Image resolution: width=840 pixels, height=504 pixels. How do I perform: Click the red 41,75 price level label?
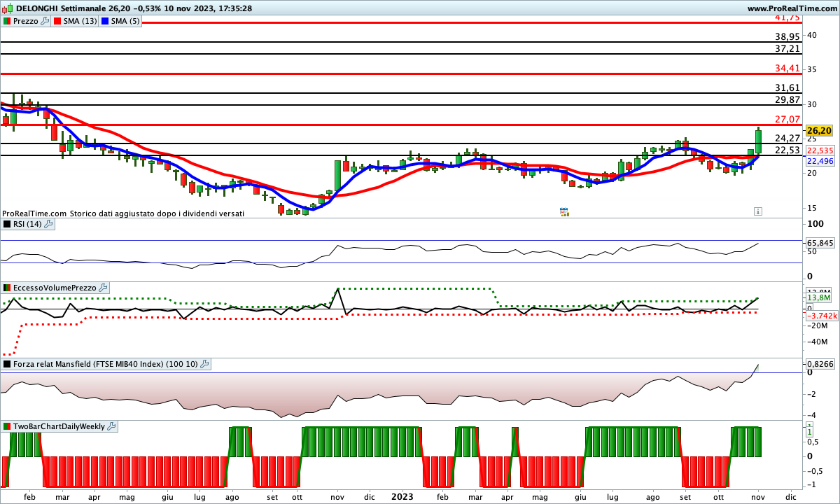(787, 17)
